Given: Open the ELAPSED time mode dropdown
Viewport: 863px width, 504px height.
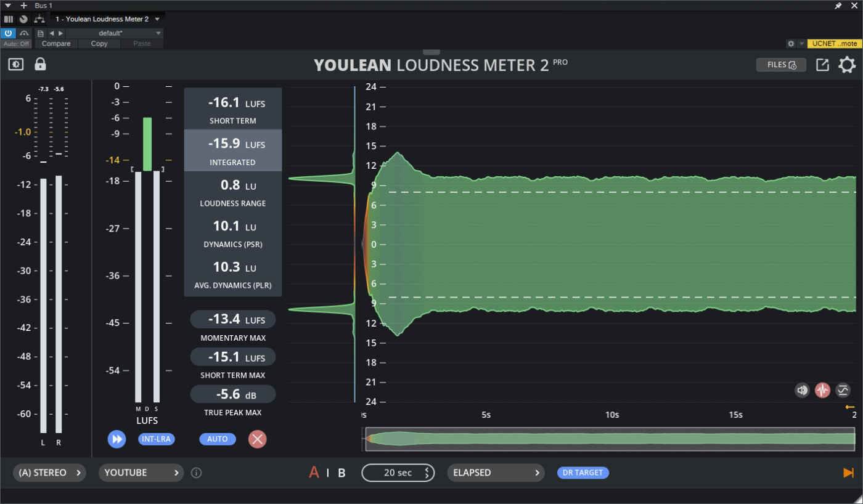Looking at the screenshot, I should (x=496, y=473).
